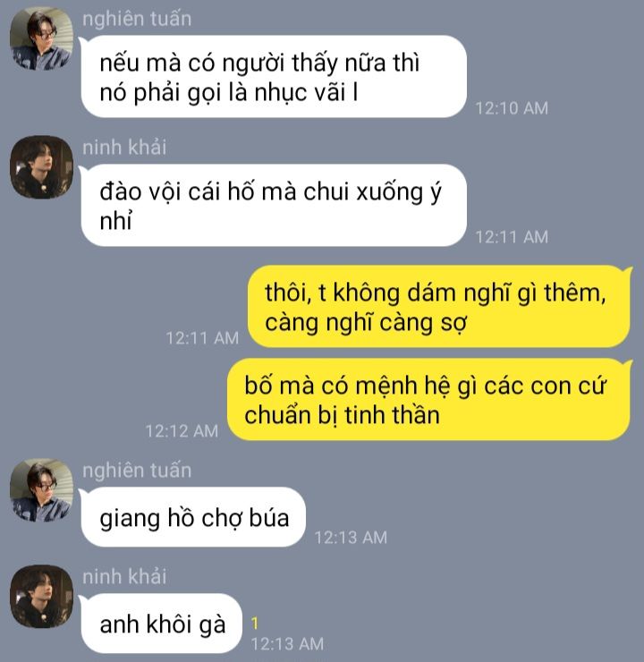Click the 'giang hồ chợ búa' message bubble
The height and width of the screenshot is (662, 644).
point(193,517)
